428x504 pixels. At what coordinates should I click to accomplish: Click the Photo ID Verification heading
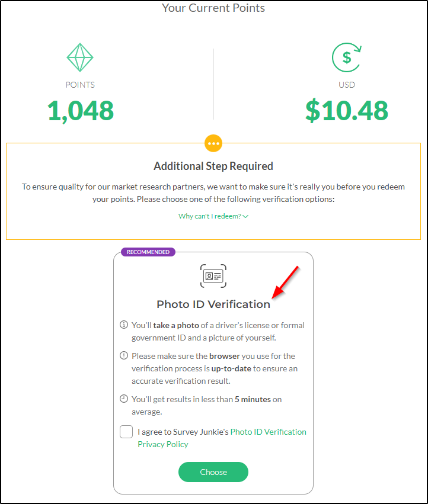(213, 304)
